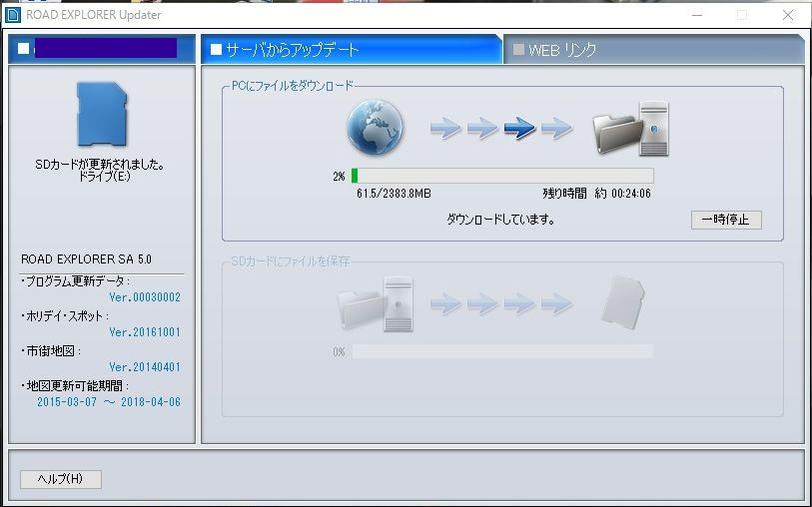Click the PCにファイルをダウンロード group title
The height and width of the screenshot is (507, 812).
(292, 86)
